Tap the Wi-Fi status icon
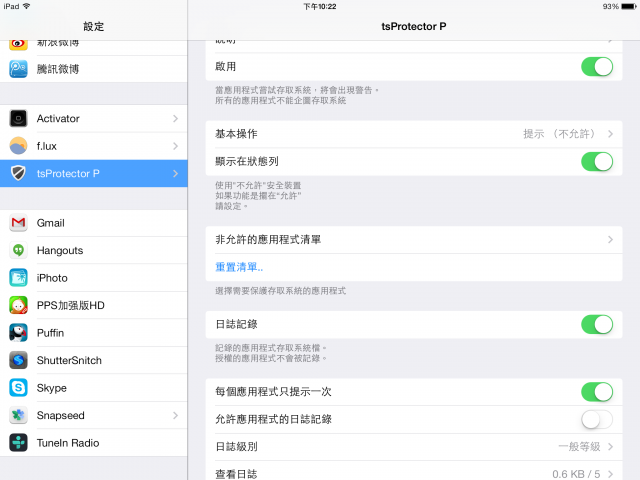This screenshot has height=480, width=640. tap(27, 6)
